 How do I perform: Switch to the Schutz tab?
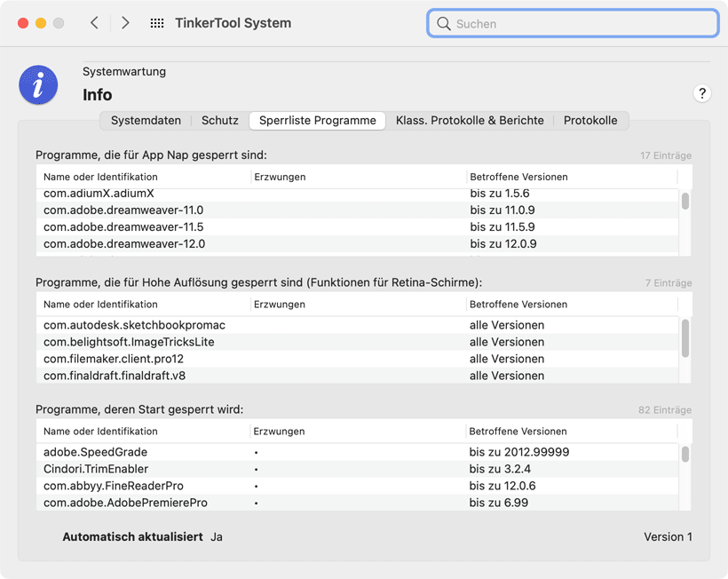[220, 121]
